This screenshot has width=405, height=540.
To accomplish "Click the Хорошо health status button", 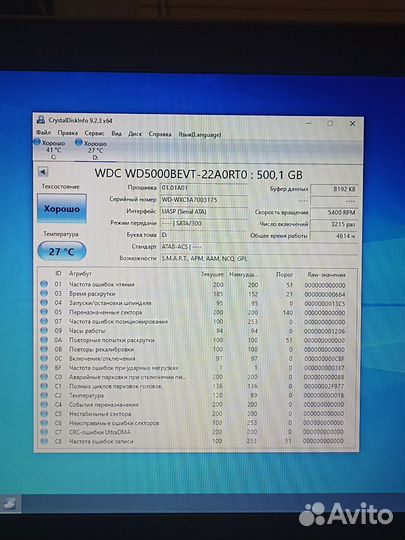I will point(62,208).
